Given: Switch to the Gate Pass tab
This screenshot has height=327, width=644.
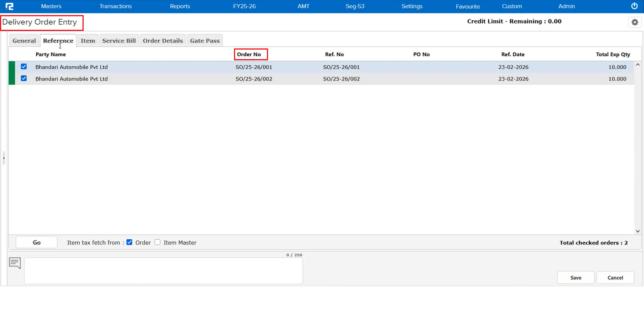Looking at the screenshot, I should click(205, 40).
